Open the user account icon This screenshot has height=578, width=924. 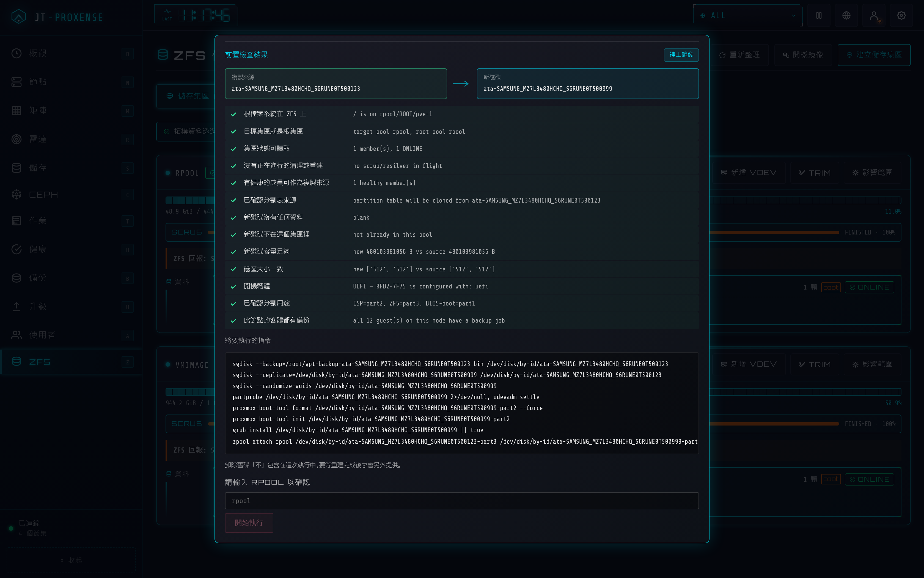click(x=874, y=16)
